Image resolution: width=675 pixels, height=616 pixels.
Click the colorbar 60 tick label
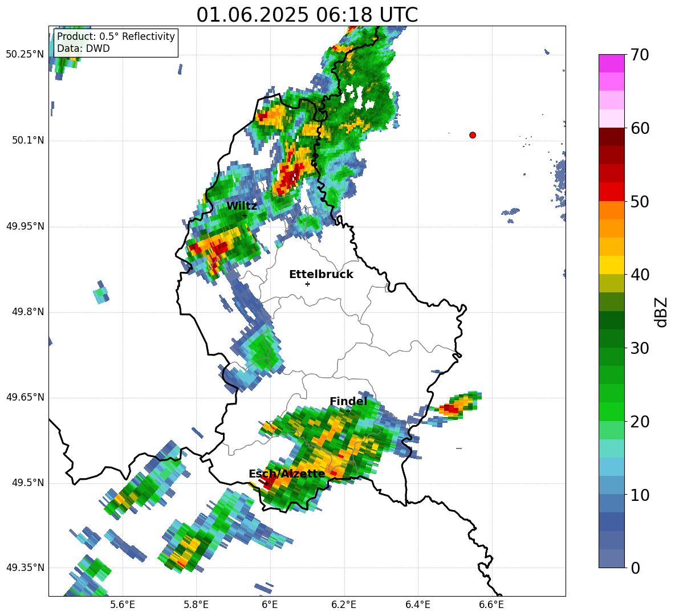point(640,128)
